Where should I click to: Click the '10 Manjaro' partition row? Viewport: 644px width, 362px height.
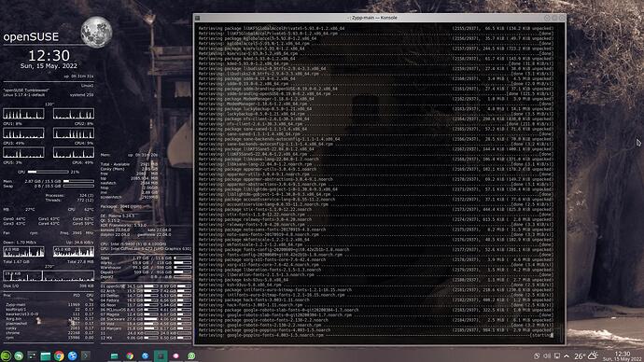click(146, 328)
